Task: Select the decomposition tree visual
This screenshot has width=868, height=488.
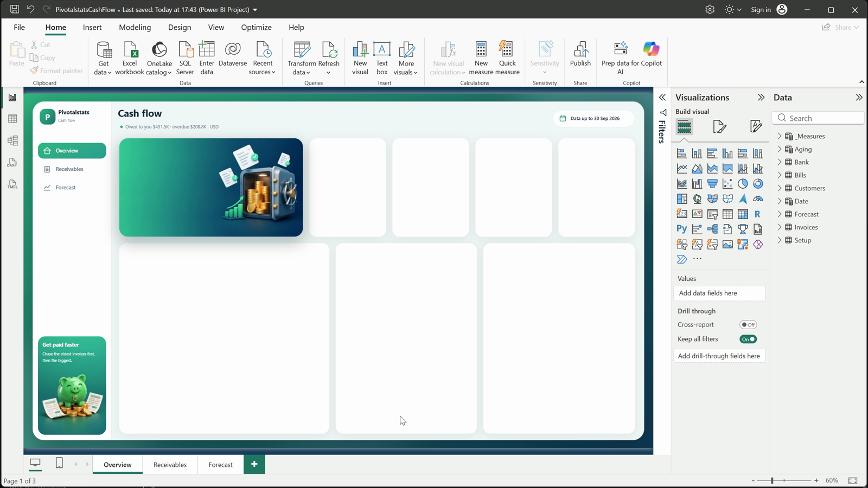Action: pos(712,229)
